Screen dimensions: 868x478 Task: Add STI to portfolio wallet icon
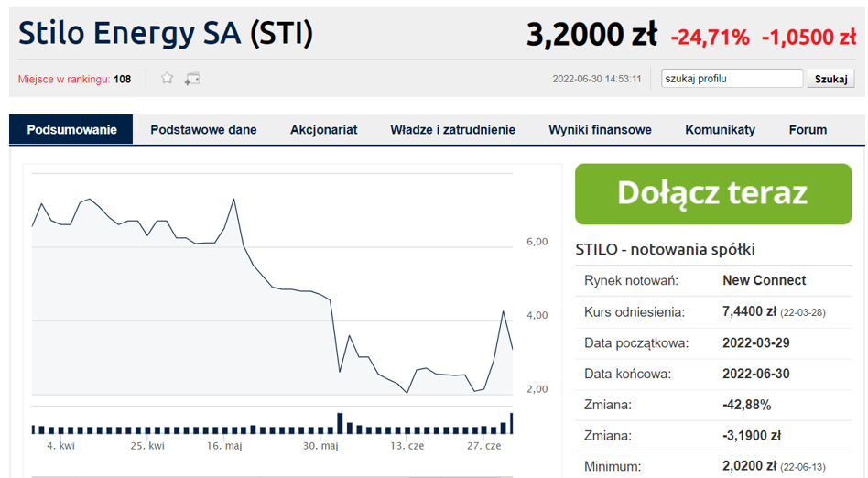tap(192, 79)
